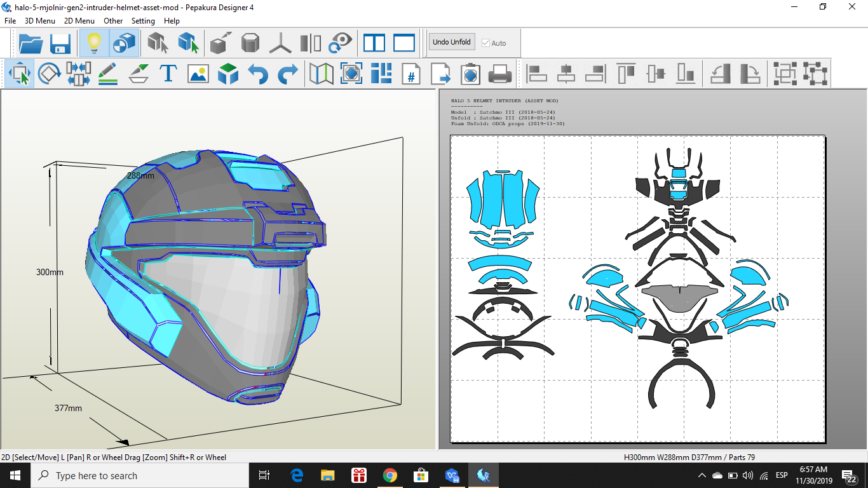The image size is (868, 488).
Task: Select the Edit Flaps tool
Action: 139,74
